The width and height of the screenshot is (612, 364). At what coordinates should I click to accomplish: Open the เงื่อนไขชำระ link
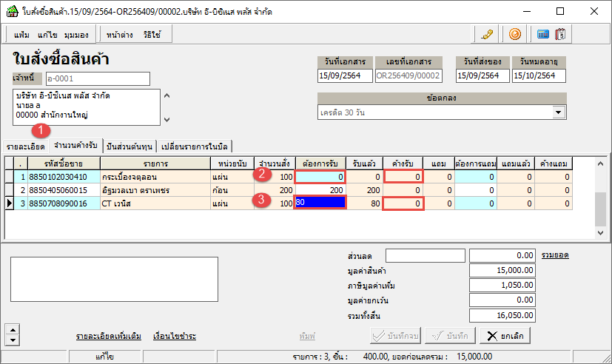click(175, 337)
